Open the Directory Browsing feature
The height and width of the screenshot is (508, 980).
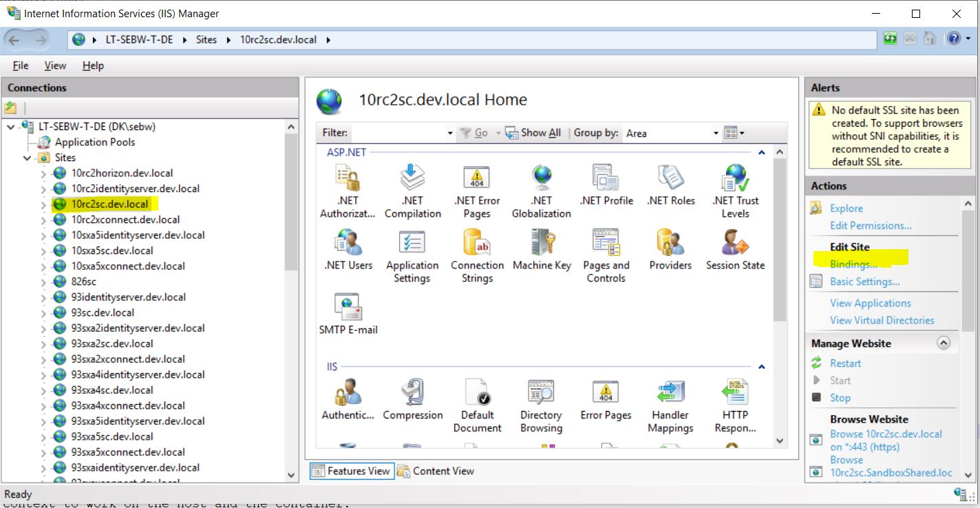[542, 392]
